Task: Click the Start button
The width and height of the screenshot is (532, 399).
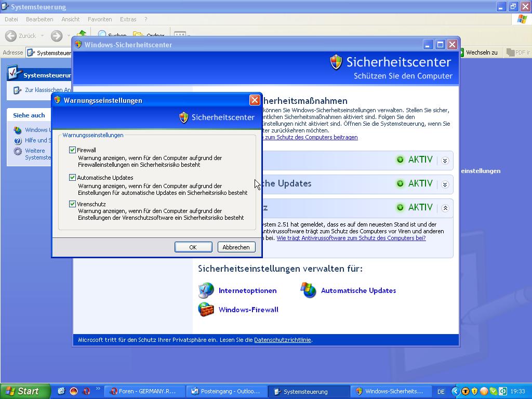Action: pos(25,391)
